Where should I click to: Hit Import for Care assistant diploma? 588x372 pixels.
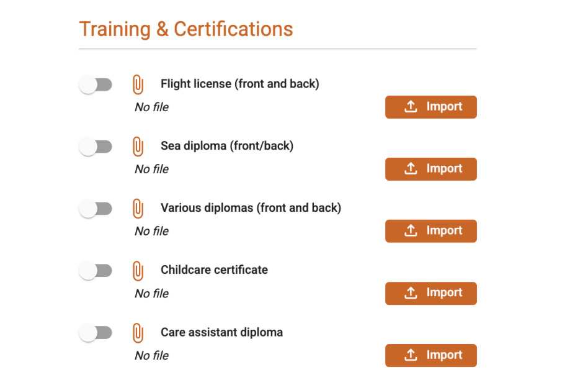tap(430, 355)
